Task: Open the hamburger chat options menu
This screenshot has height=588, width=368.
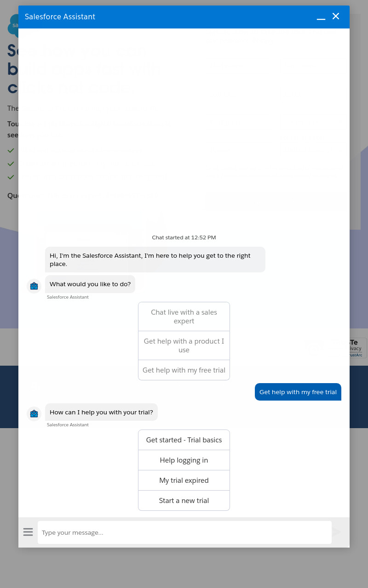Action: 28,532
